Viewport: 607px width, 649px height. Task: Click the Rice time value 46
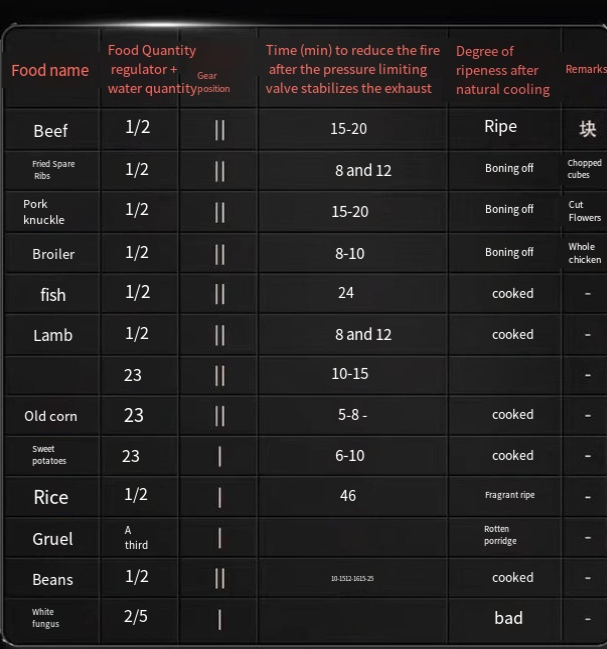click(x=348, y=495)
